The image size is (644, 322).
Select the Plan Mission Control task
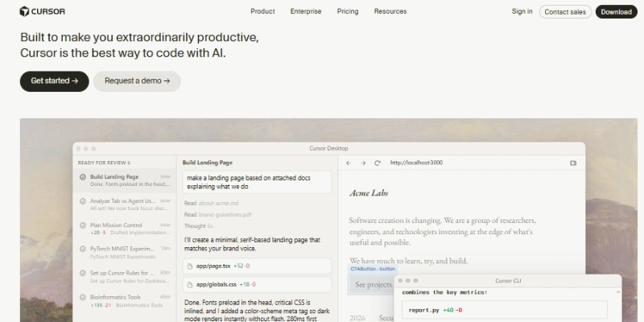(x=125, y=229)
